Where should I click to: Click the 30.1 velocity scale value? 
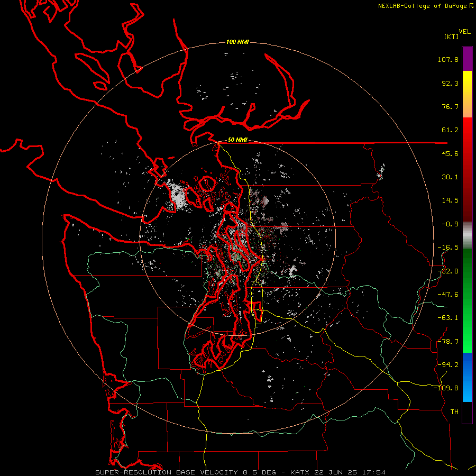(450, 177)
